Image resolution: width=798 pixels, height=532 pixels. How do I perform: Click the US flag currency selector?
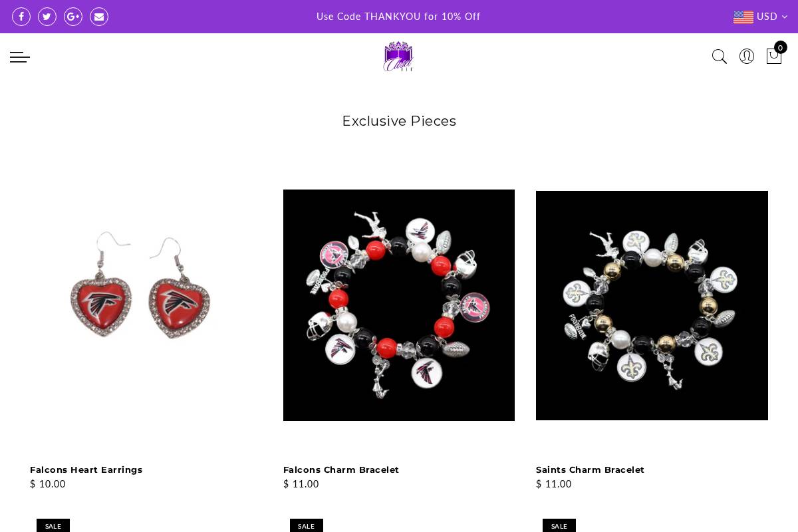[743, 17]
